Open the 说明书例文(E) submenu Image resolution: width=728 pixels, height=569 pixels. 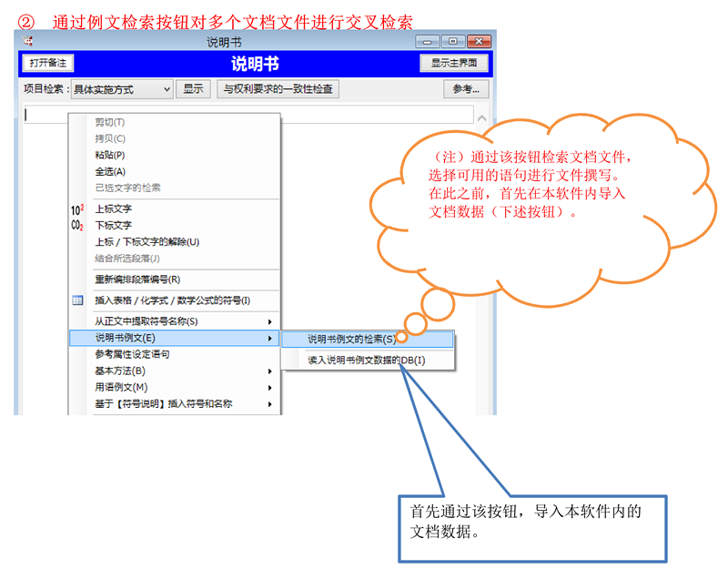point(174,338)
